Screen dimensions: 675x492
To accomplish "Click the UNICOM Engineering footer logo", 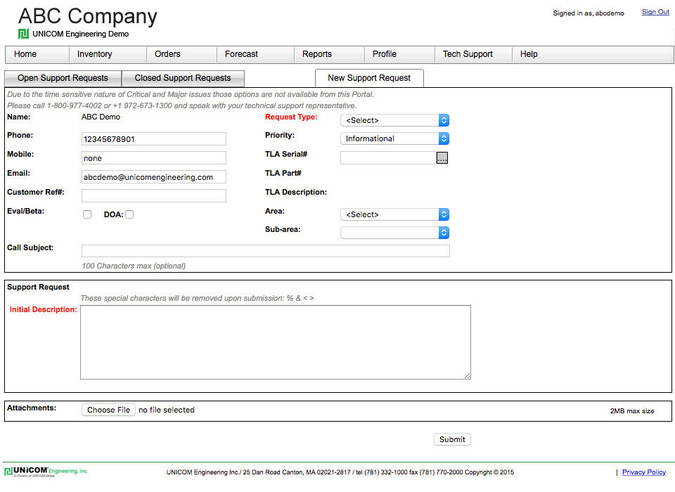I will [x=46, y=471].
